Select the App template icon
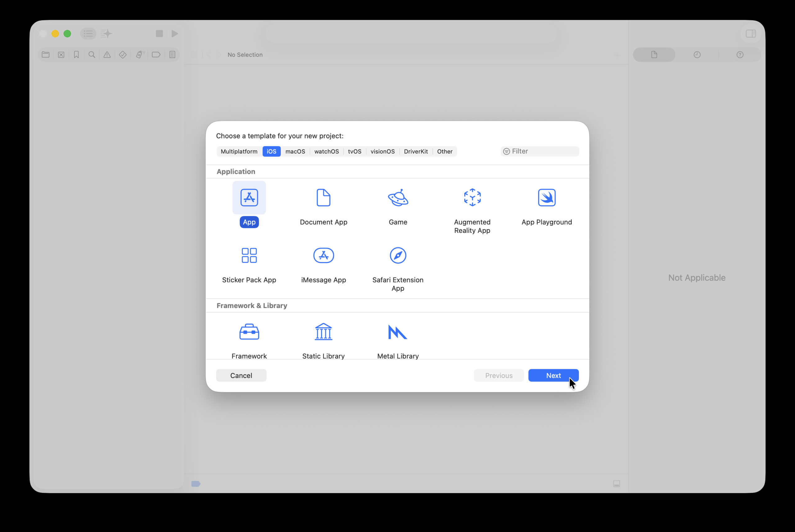 [249, 198]
